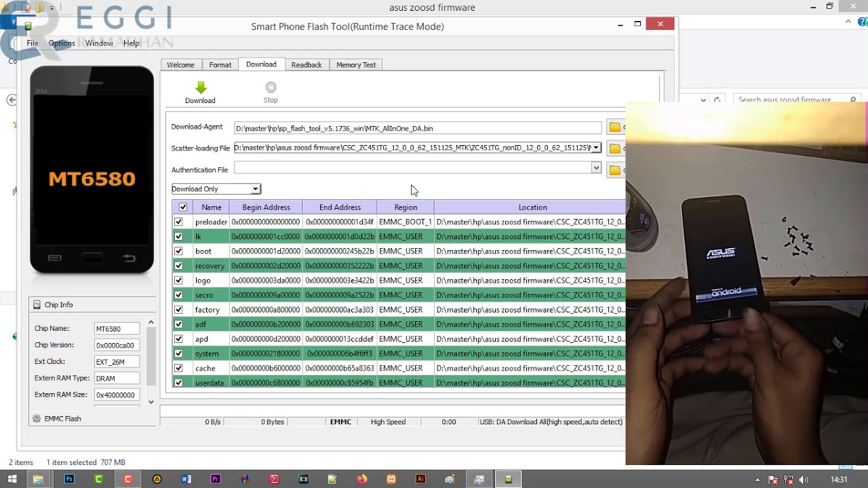The height and width of the screenshot is (488, 868).
Task: Open the File menu
Action: pyautogui.click(x=33, y=43)
